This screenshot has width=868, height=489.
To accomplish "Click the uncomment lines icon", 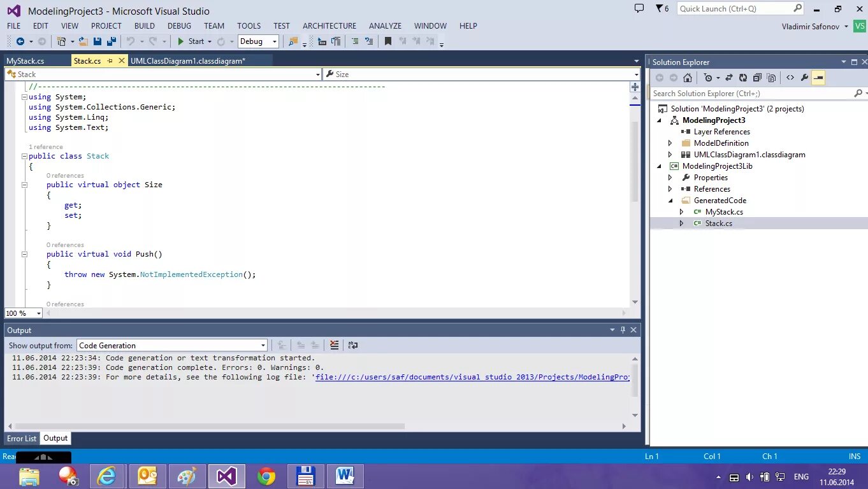I will pos(369,41).
